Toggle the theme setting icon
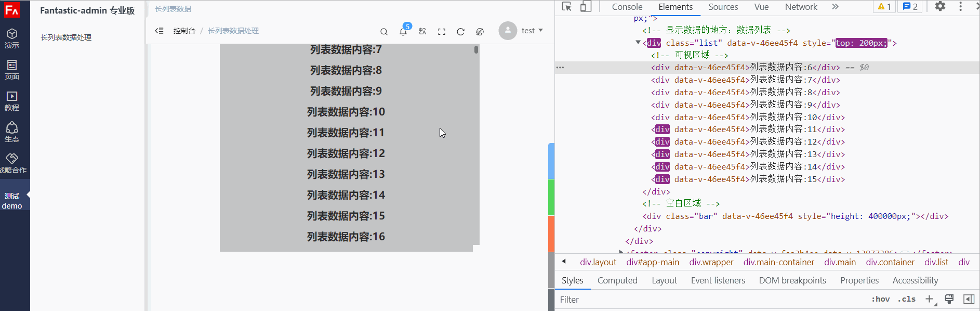Viewport: 980px width, 311px height. pyautogui.click(x=480, y=32)
